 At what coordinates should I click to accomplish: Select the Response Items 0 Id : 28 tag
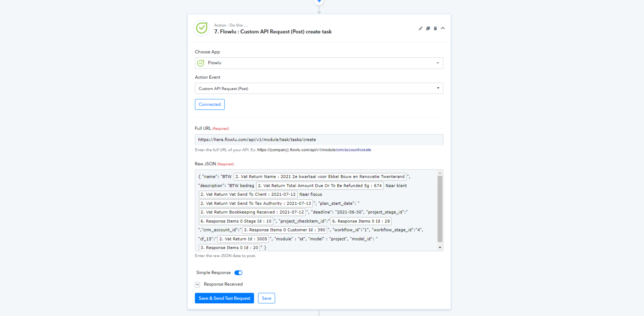coord(361,221)
